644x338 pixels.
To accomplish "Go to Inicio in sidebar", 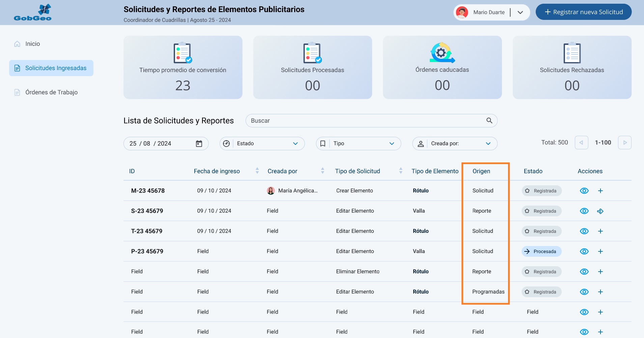I will (32, 44).
